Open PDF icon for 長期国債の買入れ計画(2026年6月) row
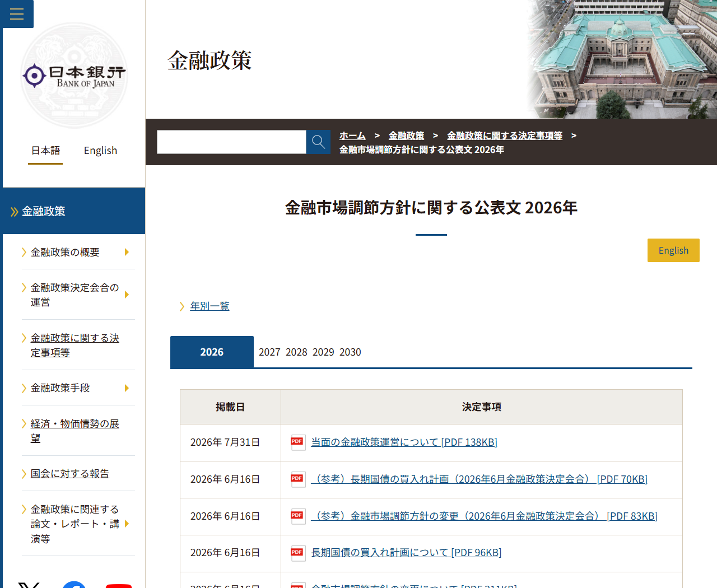 point(298,479)
